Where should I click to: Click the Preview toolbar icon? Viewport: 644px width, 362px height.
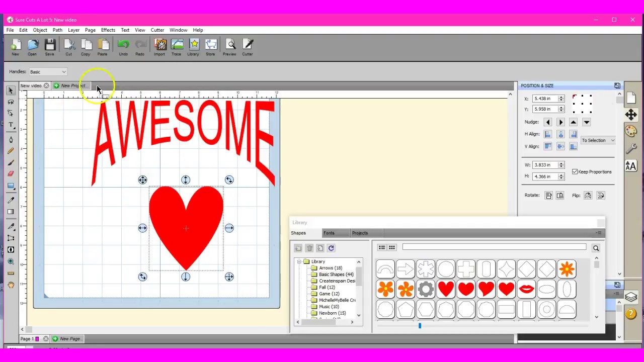point(229,47)
